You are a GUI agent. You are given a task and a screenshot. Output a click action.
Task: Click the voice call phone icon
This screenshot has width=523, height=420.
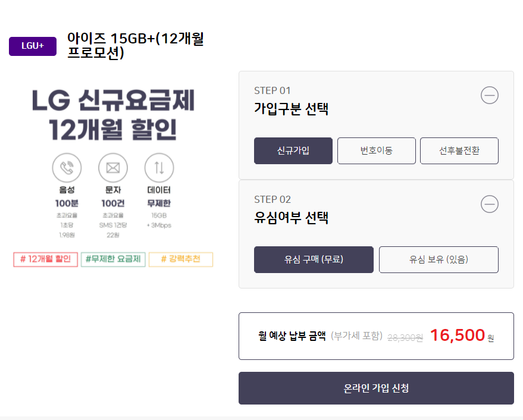click(x=67, y=168)
